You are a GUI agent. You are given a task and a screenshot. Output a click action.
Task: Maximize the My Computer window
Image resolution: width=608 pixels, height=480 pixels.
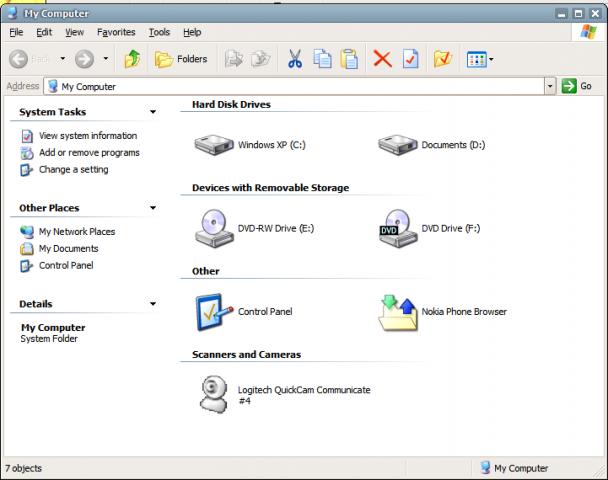click(x=578, y=14)
